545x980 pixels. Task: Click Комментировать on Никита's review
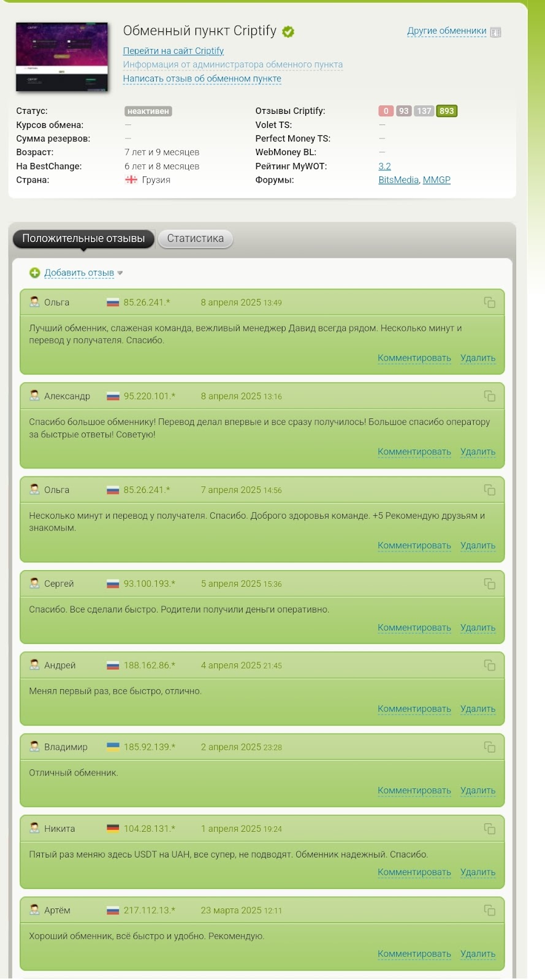click(414, 872)
